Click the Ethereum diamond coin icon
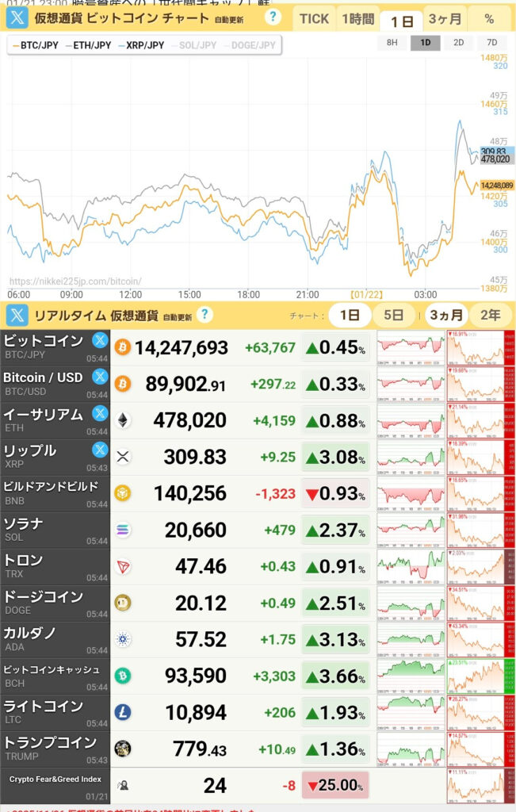 123,420
